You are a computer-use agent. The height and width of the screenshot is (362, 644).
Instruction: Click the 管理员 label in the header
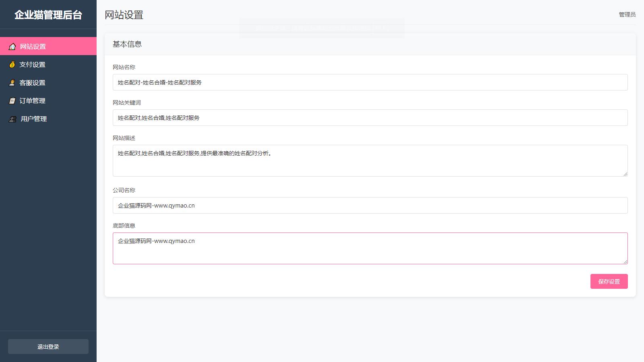[627, 14]
